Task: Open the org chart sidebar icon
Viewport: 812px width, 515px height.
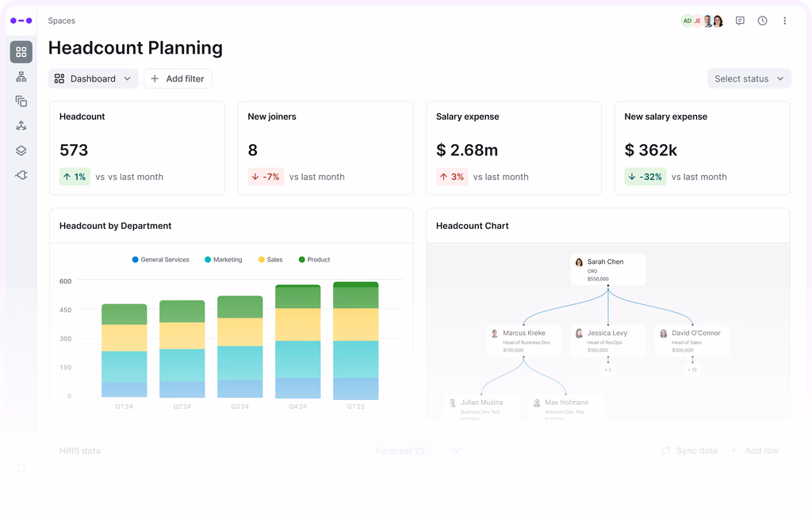Action: tap(21, 77)
